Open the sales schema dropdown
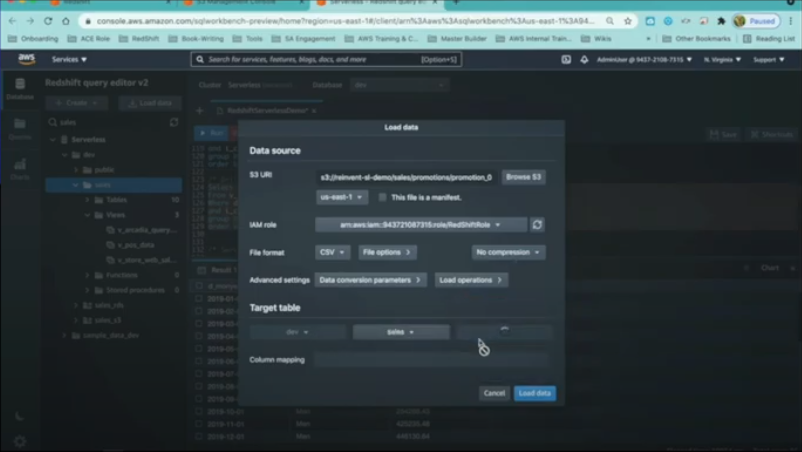This screenshot has width=802, height=452. [401, 332]
